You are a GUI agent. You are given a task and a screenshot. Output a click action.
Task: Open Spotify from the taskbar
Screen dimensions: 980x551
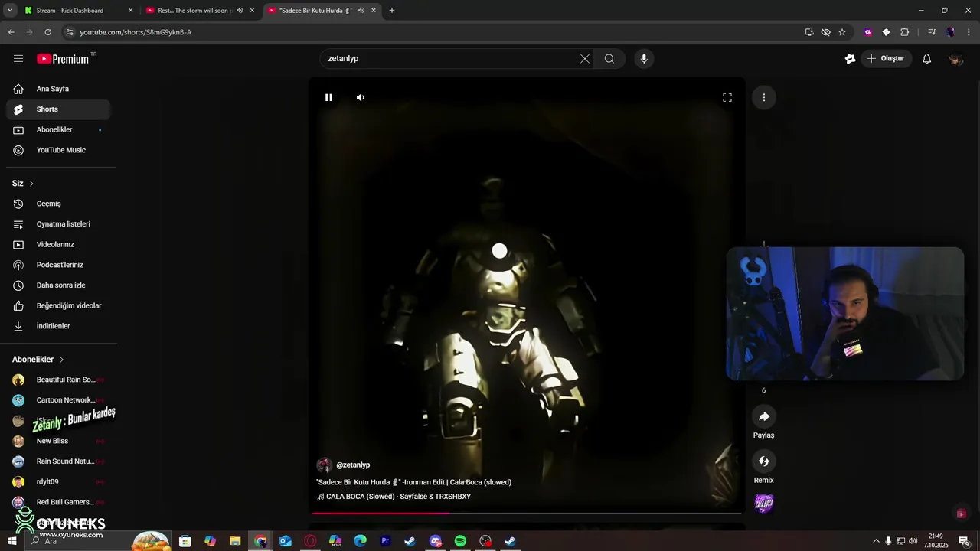(x=460, y=541)
